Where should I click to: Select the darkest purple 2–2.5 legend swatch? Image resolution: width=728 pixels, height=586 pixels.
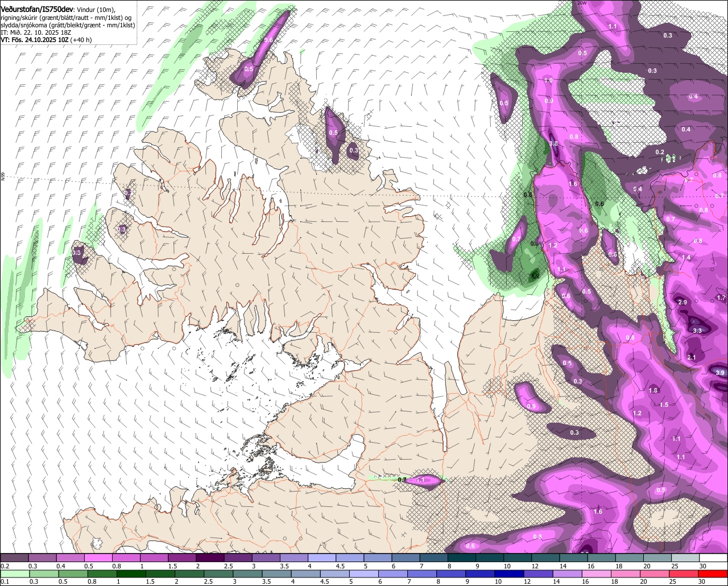point(210,558)
